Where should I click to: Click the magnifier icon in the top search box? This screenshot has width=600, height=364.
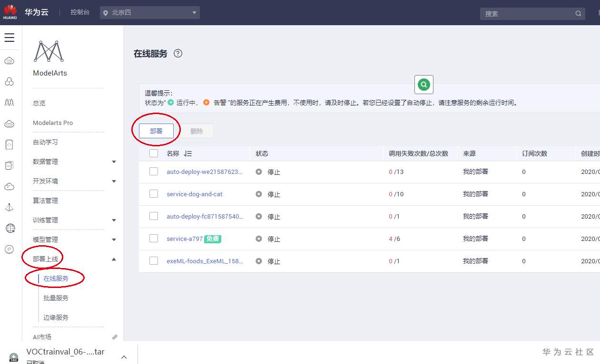(579, 14)
